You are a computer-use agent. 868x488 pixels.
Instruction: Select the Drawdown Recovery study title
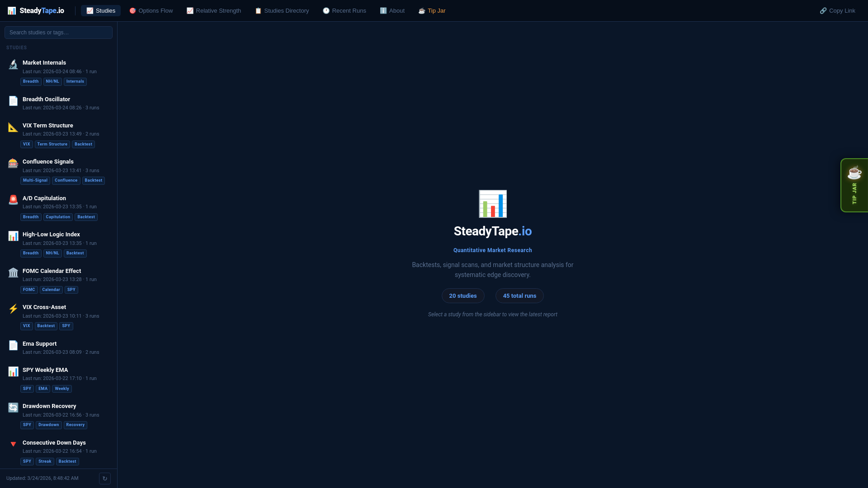click(49, 406)
